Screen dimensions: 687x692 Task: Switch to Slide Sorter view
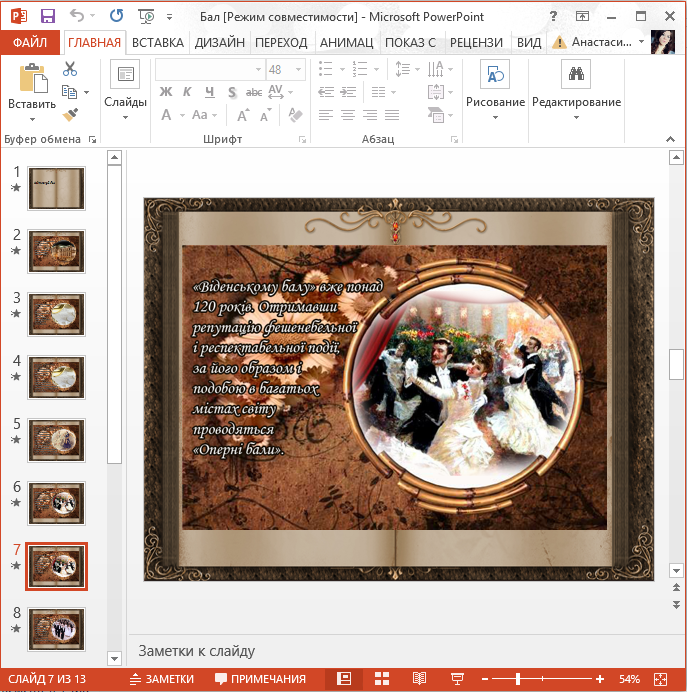[382, 679]
